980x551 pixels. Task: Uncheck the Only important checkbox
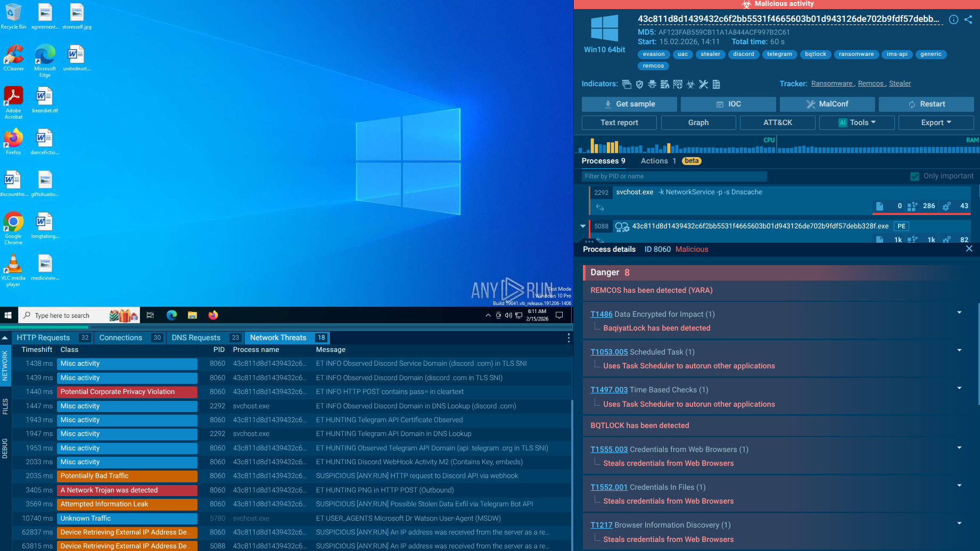click(x=915, y=176)
